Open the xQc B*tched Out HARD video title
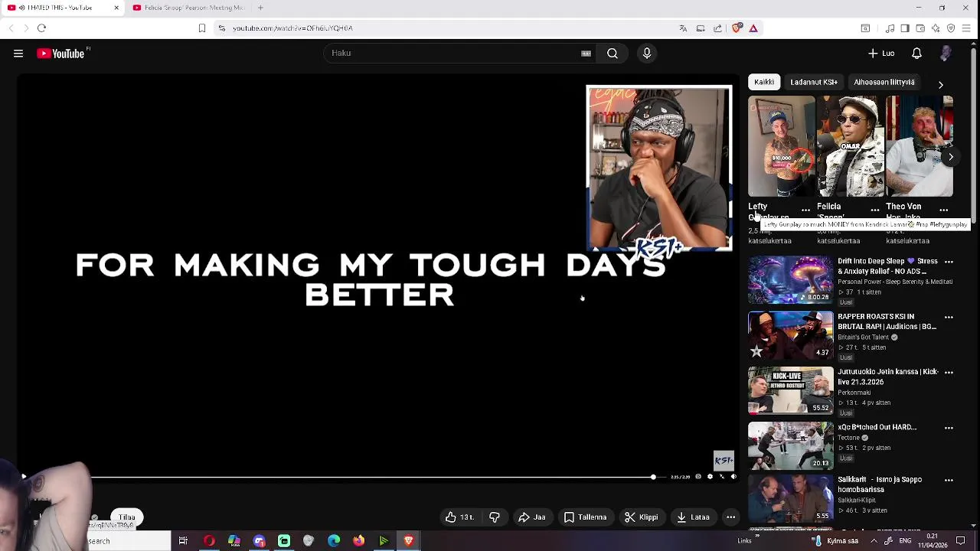The width and height of the screenshot is (980, 551). point(877,427)
